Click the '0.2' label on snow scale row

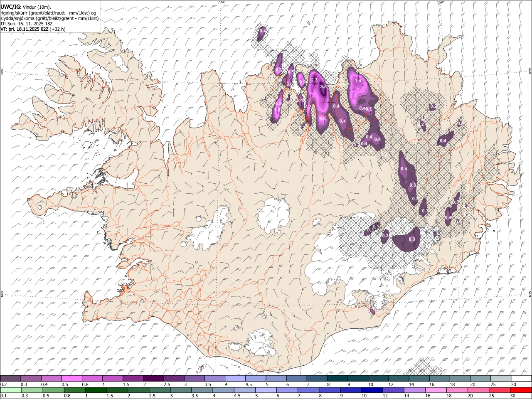click(x=3, y=384)
